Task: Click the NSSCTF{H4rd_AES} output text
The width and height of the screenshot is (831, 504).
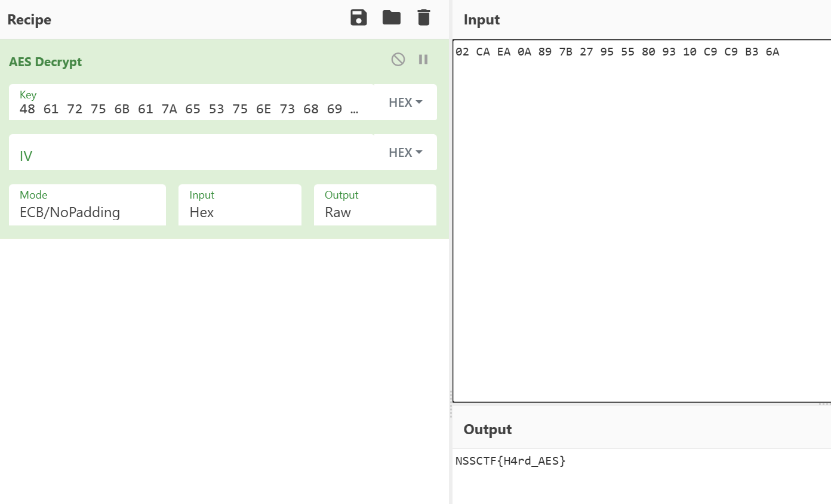Action: pos(510,460)
